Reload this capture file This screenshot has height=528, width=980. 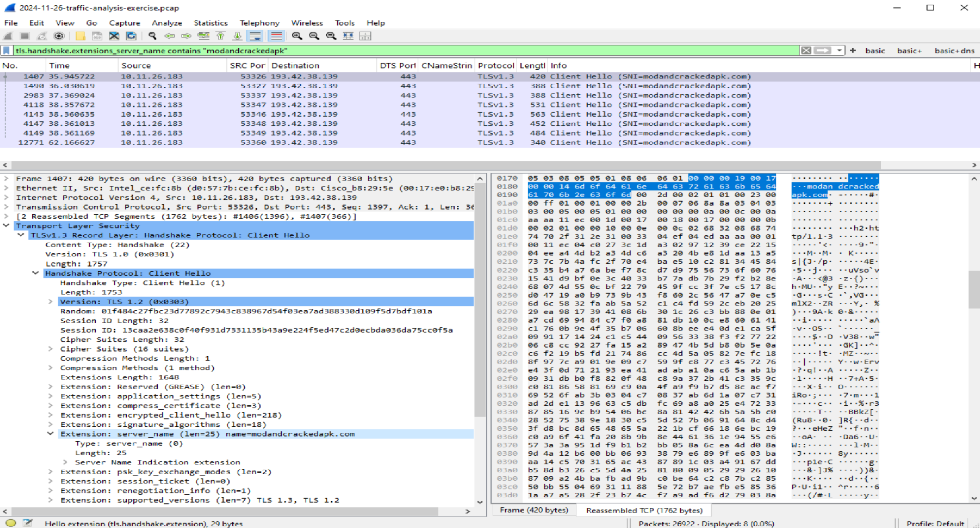(131, 36)
